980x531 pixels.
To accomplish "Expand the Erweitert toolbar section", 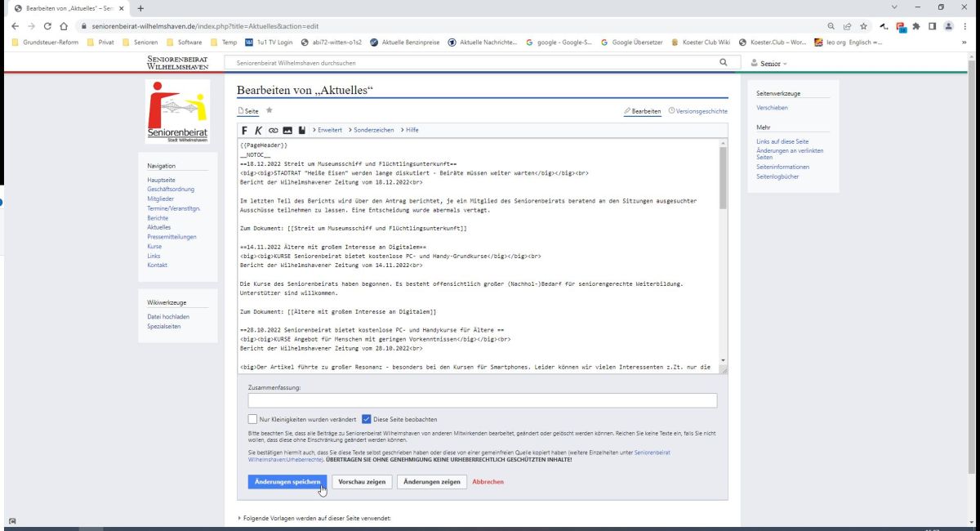I will coord(327,130).
